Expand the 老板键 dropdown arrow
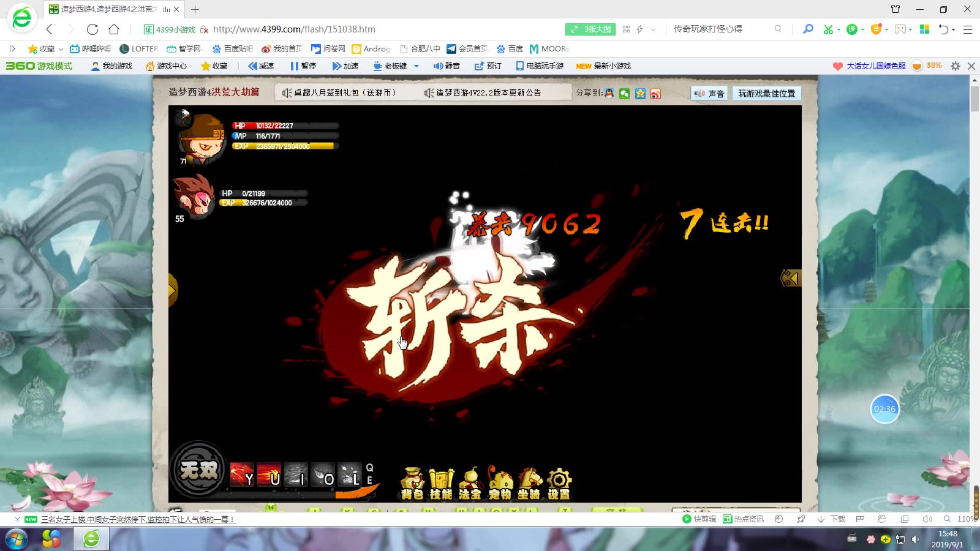 [417, 66]
